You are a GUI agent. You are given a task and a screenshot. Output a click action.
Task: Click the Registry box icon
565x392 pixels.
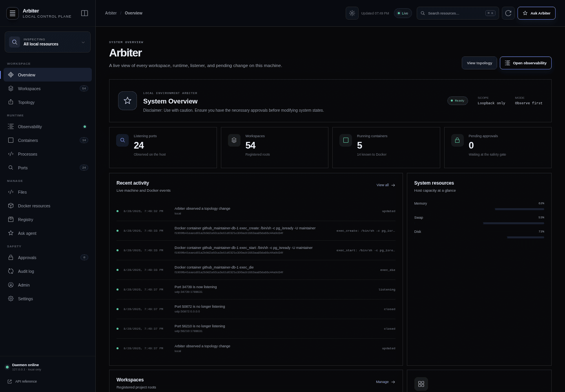[x=11, y=220]
